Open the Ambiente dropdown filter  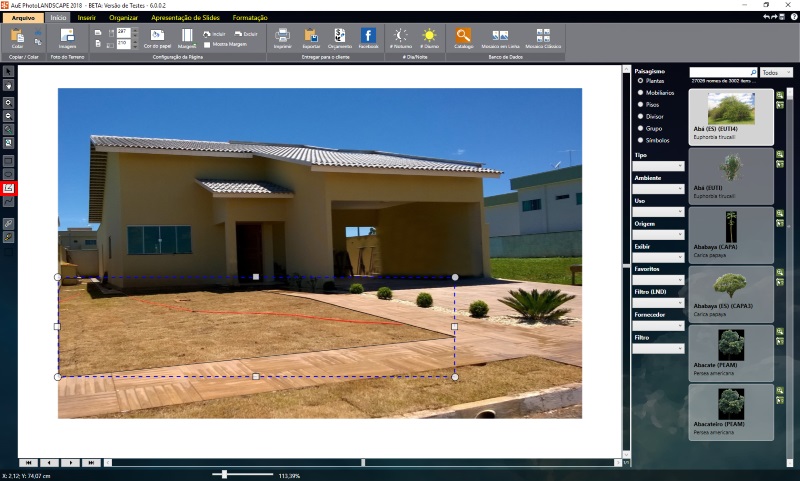click(x=659, y=189)
